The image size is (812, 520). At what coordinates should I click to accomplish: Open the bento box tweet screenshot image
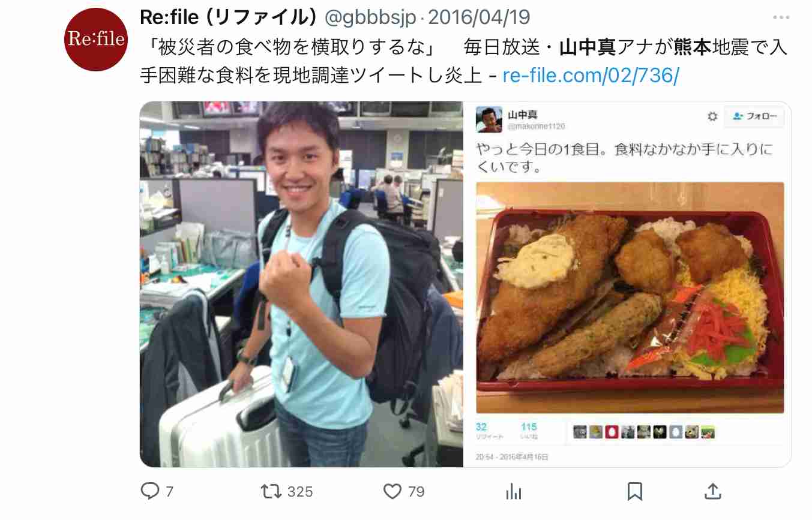point(628,284)
